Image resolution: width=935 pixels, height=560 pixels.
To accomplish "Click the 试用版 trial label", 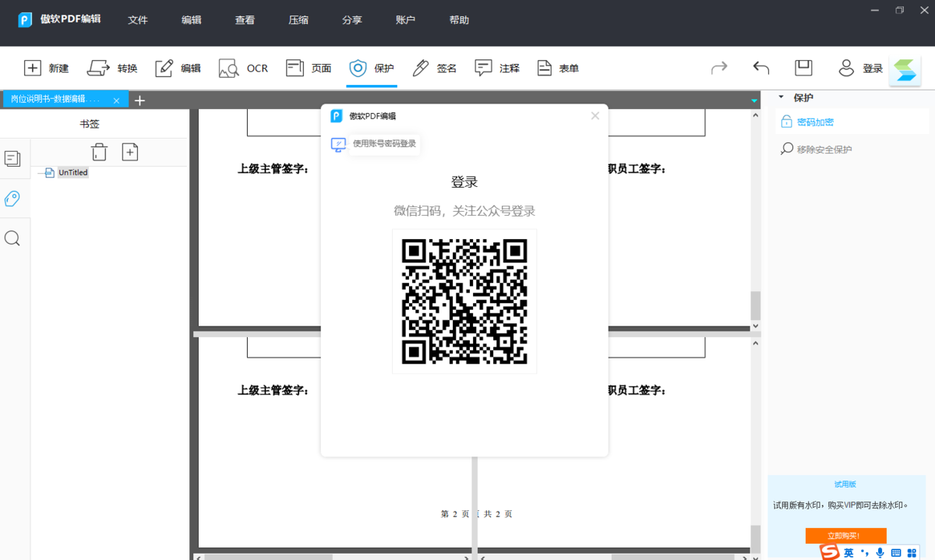I will [845, 484].
